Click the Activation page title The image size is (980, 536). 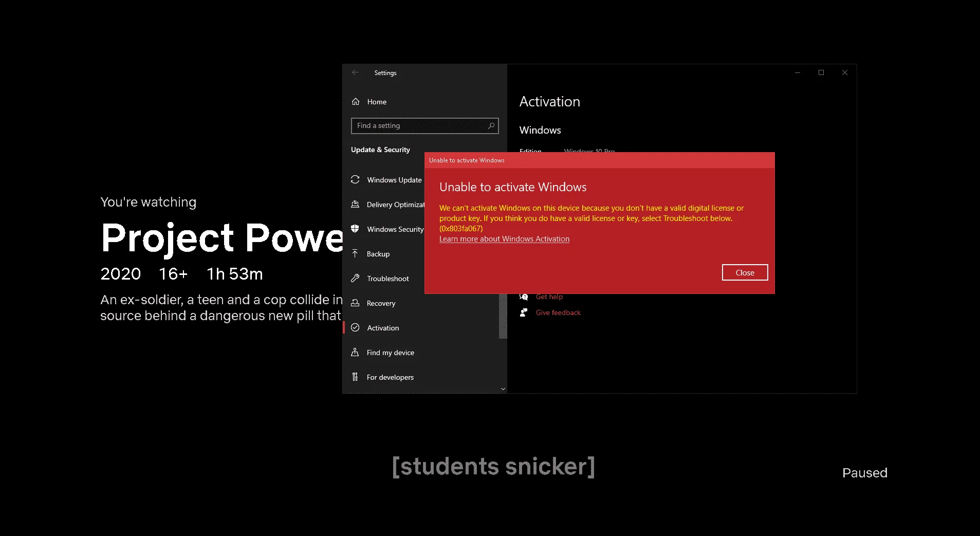click(549, 101)
